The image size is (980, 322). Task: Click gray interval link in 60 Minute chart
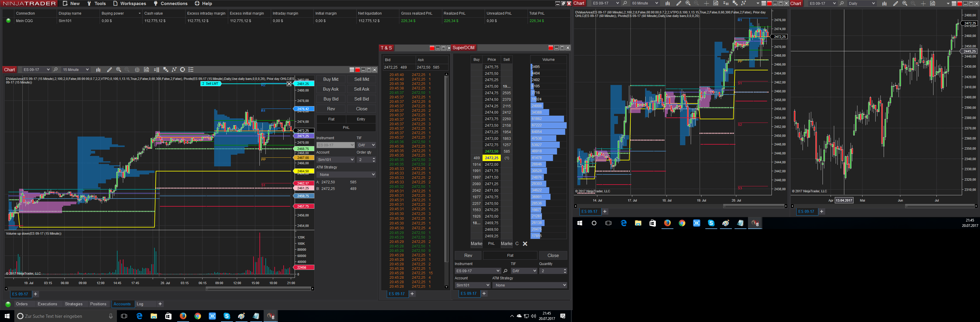763,3
